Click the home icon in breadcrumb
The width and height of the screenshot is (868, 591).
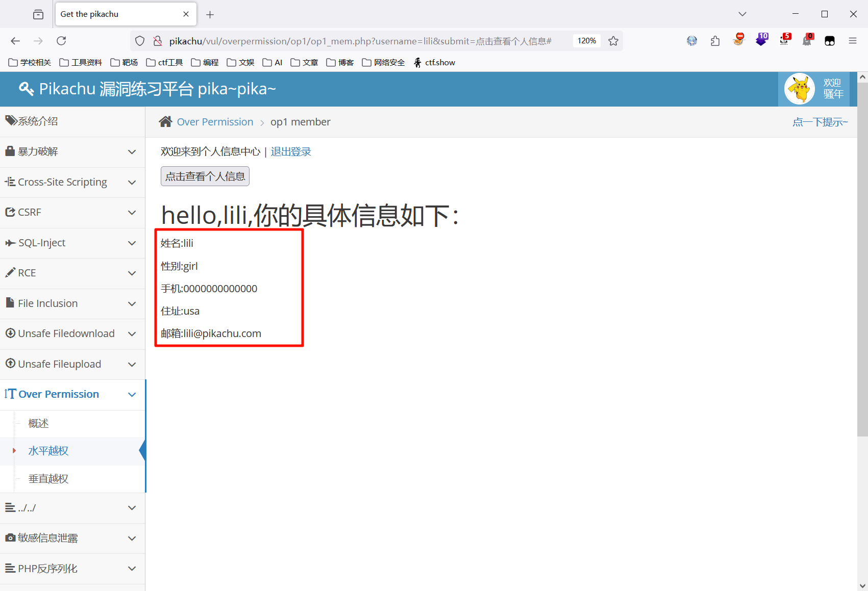tap(165, 121)
